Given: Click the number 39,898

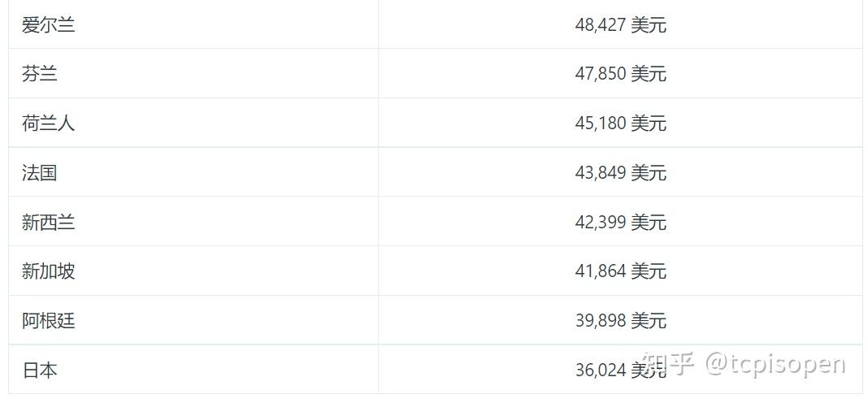Looking at the screenshot, I should (601, 321).
